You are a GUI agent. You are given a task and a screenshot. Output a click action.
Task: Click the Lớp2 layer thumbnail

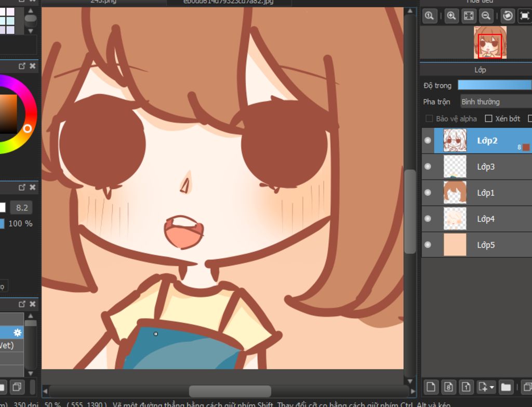(455, 140)
